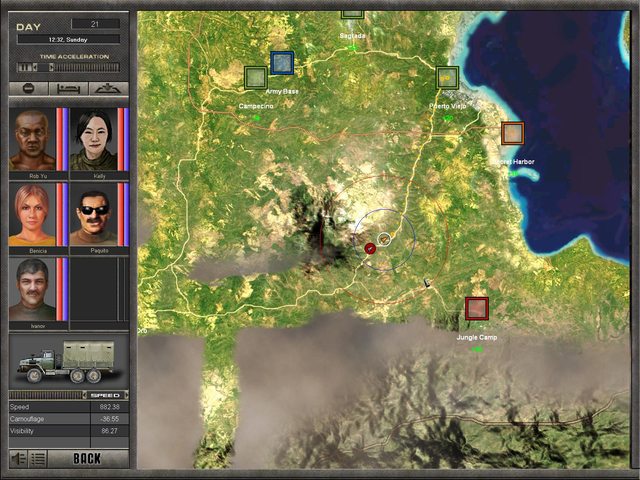Click the Speed value 882.38
Viewport: 640px width, 480px height.
(109, 407)
